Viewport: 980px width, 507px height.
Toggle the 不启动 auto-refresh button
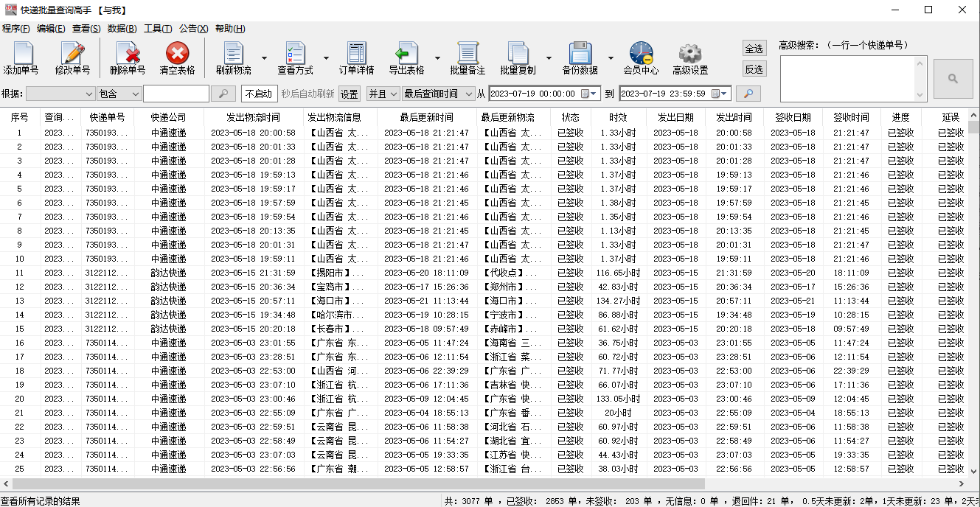tap(259, 94)
